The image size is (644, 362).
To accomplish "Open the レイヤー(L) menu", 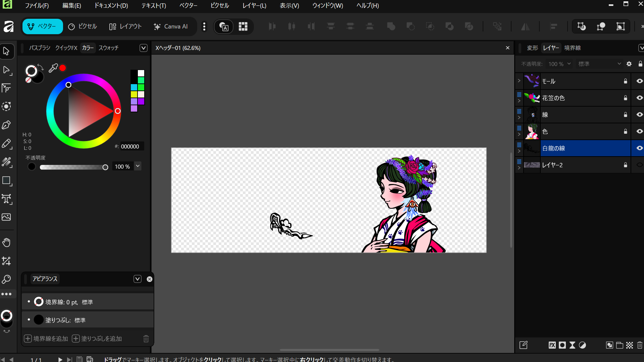I will click(x=254, y=5).
